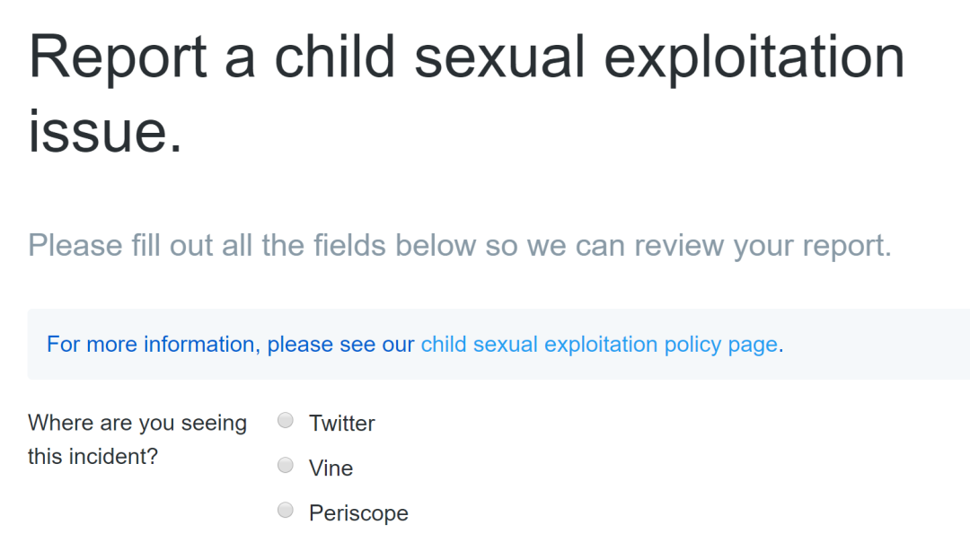Select the Vine radio button
Viewport: 970px width, 560px height.
click(286, 465)
